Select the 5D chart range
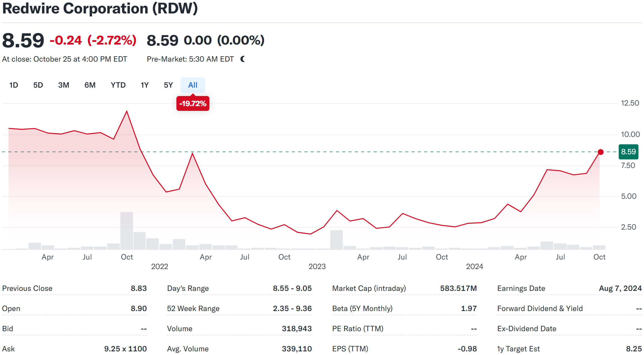 [x=38, y=85]
